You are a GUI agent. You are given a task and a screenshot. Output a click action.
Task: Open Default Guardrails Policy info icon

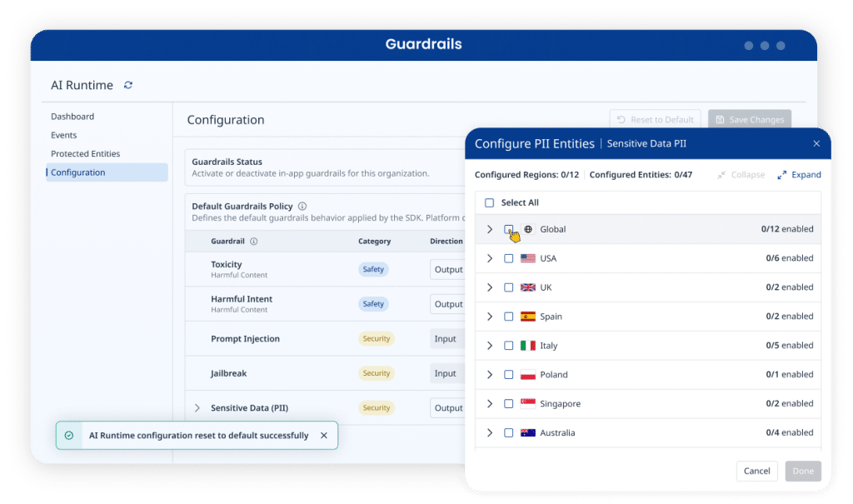[302, 207]
